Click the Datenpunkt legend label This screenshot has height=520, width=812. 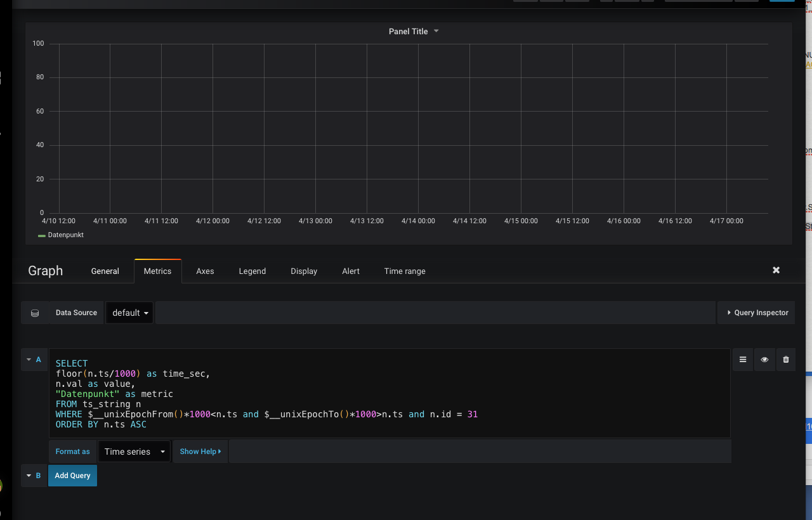65,235
